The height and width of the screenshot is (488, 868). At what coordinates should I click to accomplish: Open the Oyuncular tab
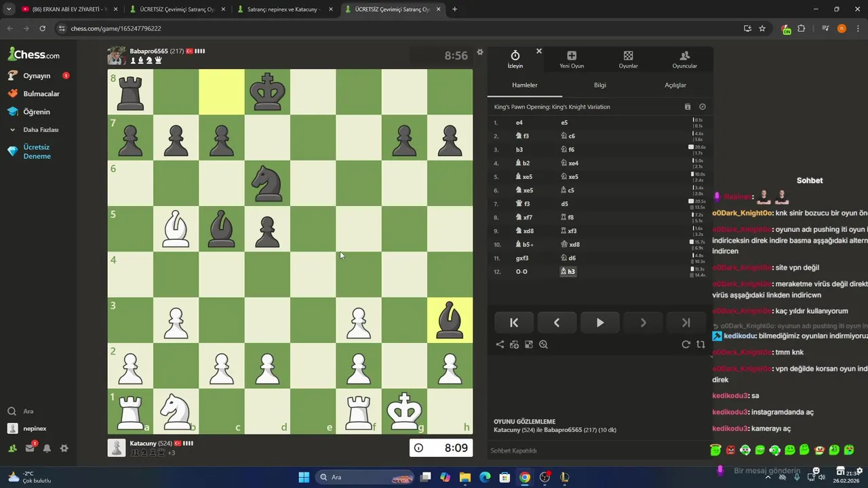684,60
